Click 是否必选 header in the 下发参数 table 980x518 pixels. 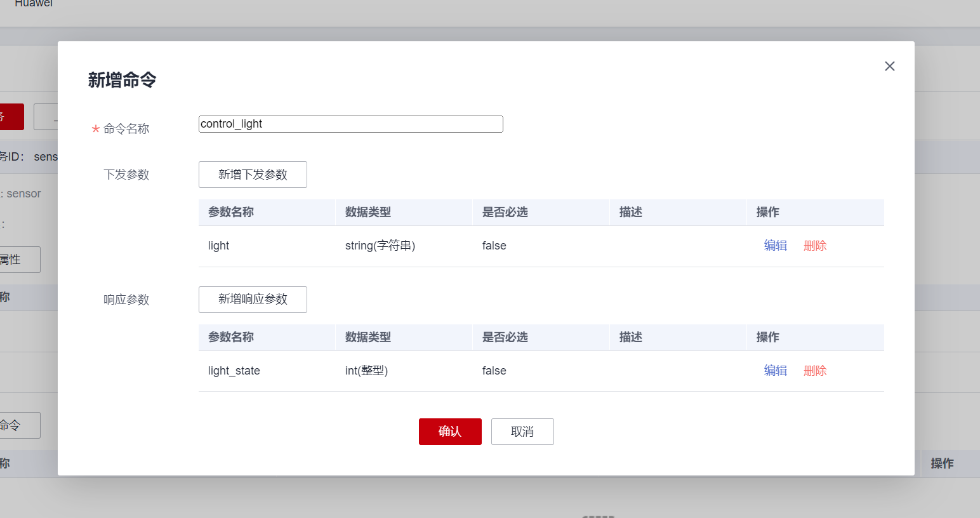[505, 212]
